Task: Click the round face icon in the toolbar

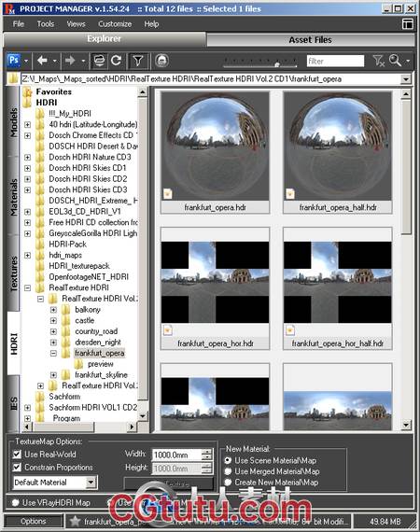Action: [x=162, y=61]
